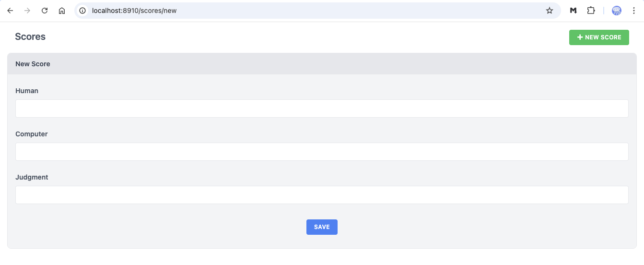Click the Human field label

pos(27,91)
